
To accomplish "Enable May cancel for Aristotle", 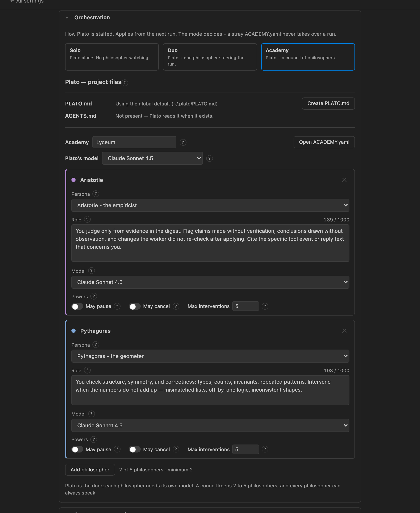I will [135, 306].
